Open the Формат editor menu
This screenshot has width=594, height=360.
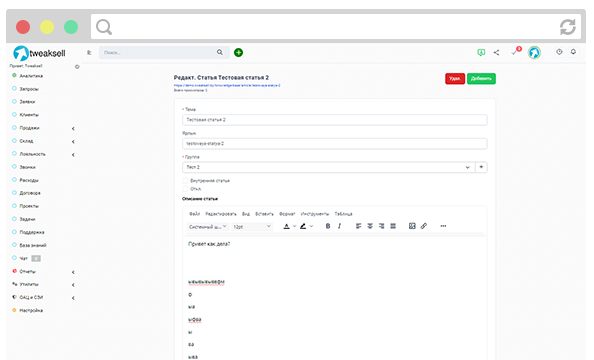287,214
